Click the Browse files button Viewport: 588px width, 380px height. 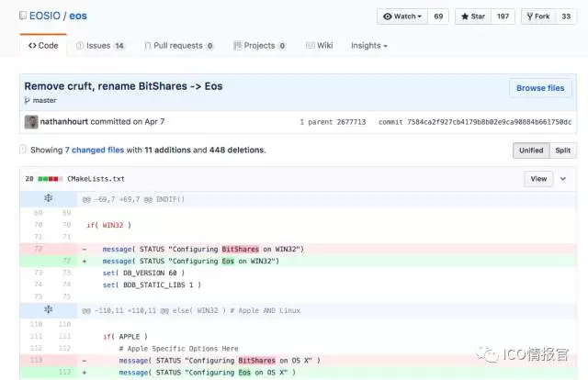(x=540, y=88)
